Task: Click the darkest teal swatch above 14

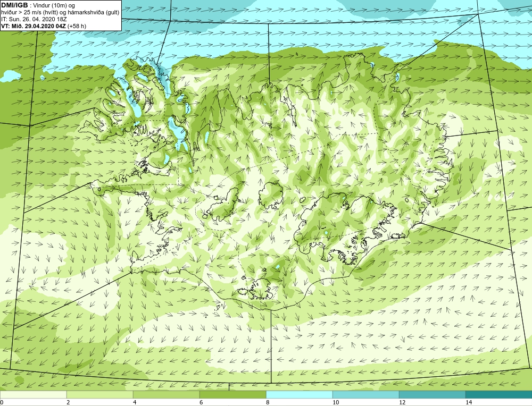Action: 499,394
